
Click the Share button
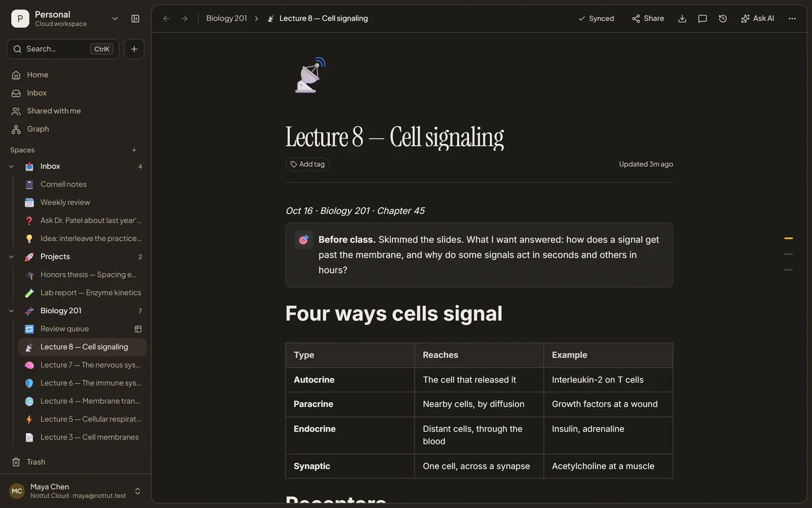point(648,19)
